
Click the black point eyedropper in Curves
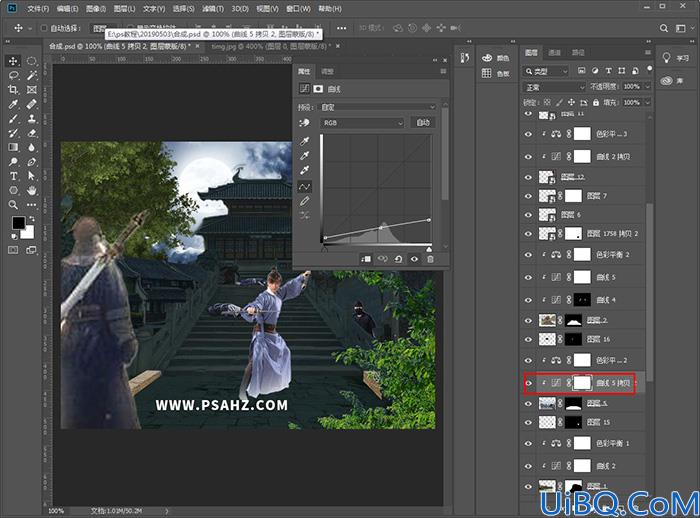click(305, 141)
